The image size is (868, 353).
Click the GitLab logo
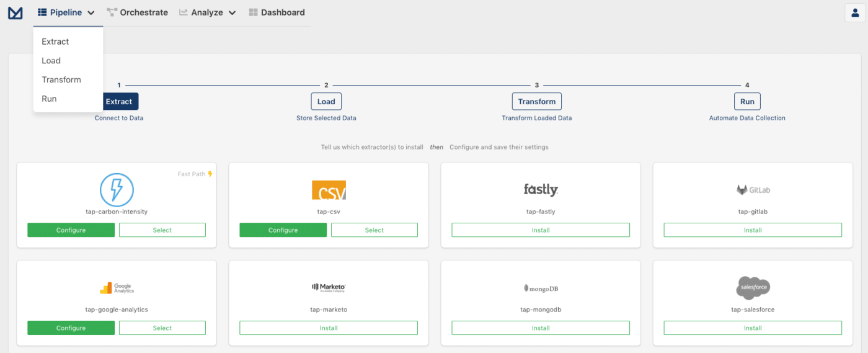coord(753,190)
